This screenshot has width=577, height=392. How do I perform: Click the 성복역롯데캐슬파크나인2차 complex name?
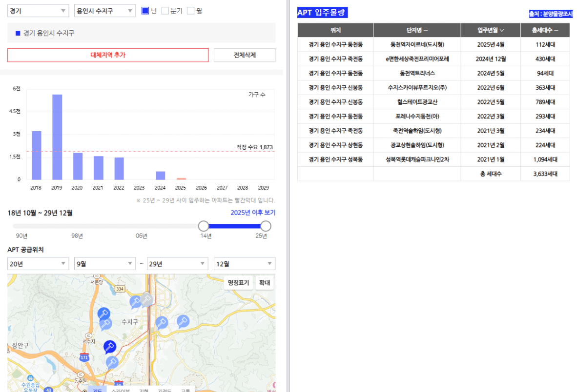417,159
